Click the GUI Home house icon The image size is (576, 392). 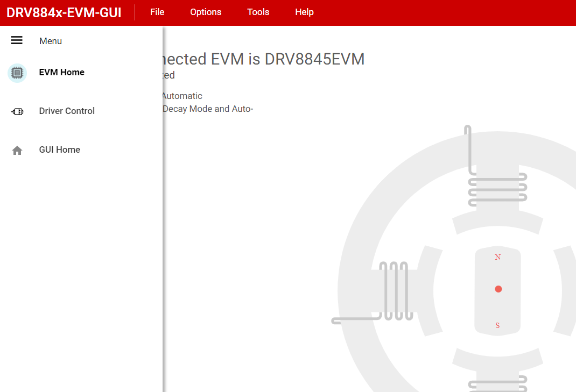(17, 150)
